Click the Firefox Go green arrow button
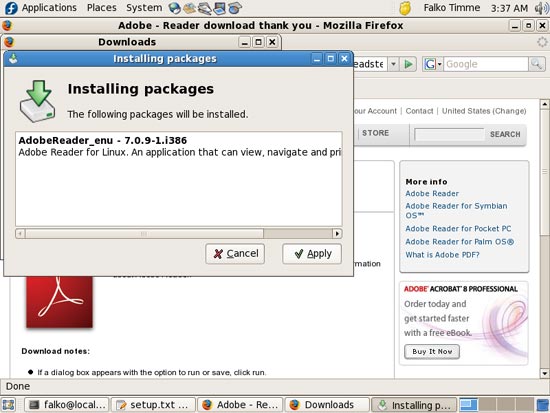The width and height of the screenshot is (550, 413). 408,64
